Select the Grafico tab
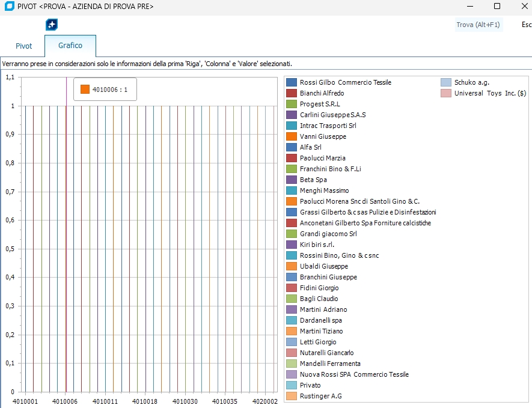The height and width of the screenshot is (408, 532). [70, 46]
